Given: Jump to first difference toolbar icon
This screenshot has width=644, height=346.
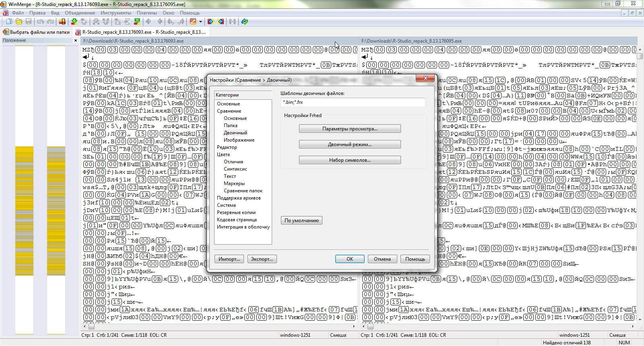Looking at the screenshot, I should [118, 22].
